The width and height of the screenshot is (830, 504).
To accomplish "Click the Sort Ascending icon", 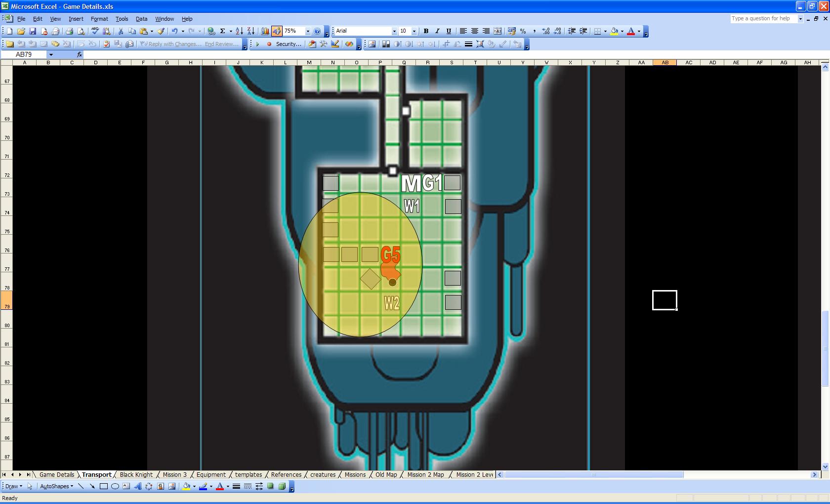I will click(239, 31).
